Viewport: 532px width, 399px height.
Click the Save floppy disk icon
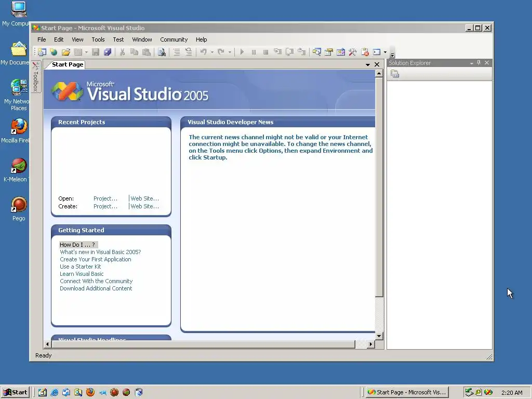96,52
